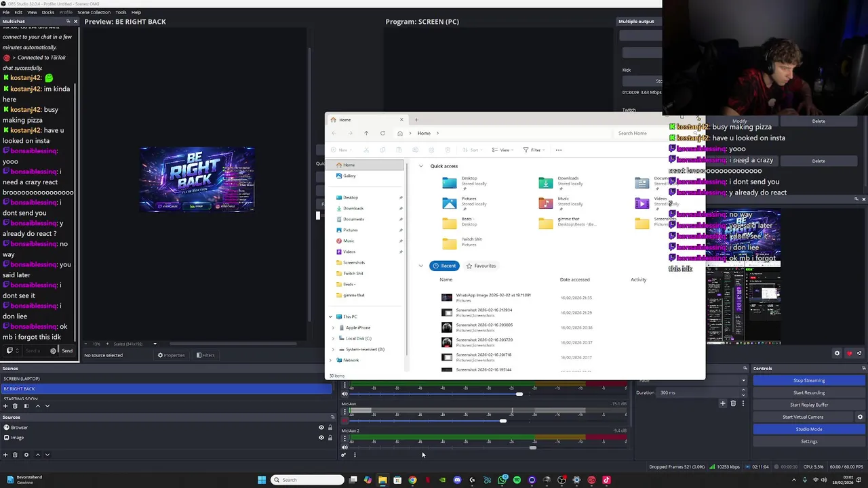
Task: Open the Tools menu
Action: 121,12
